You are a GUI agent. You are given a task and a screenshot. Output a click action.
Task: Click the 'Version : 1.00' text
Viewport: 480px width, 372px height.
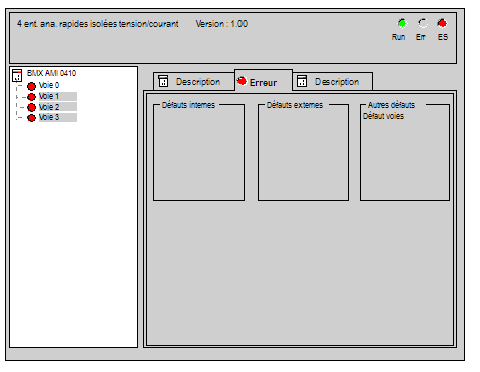pyautogui.click(x=222, y=24)
